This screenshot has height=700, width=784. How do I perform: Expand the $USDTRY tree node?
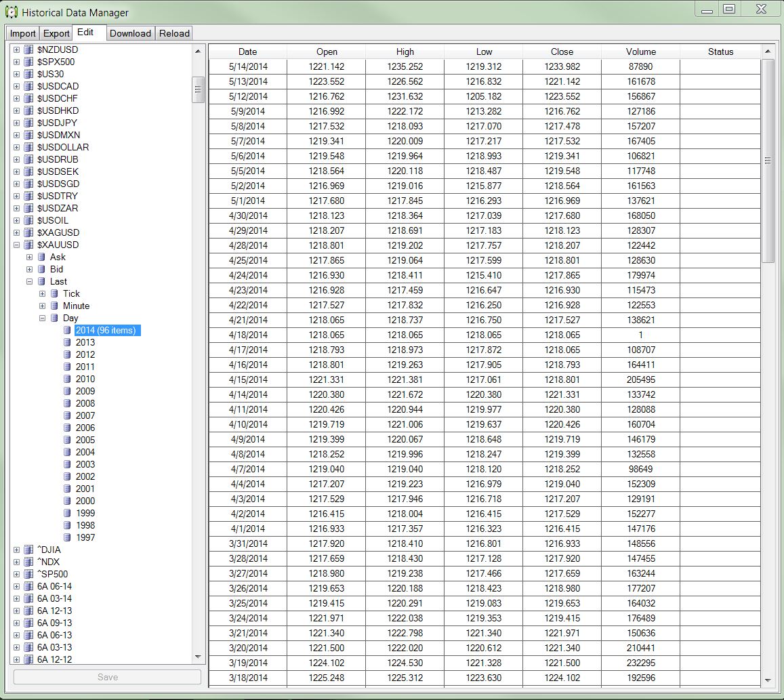click(16, 196)
